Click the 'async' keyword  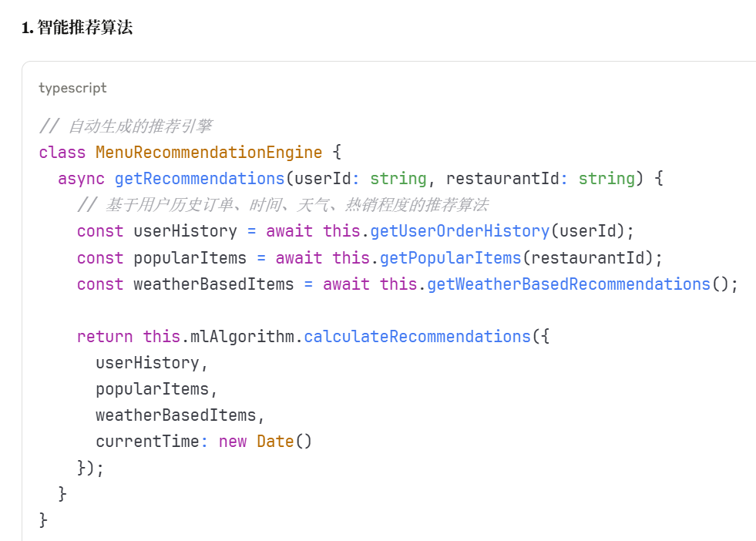pos(81,179)
